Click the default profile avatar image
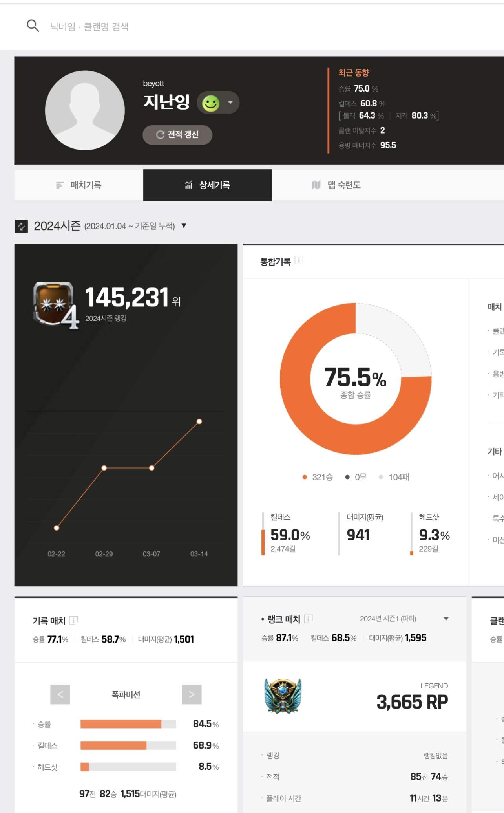This screenshot has width=504, height=813. [x=85, y=110]
